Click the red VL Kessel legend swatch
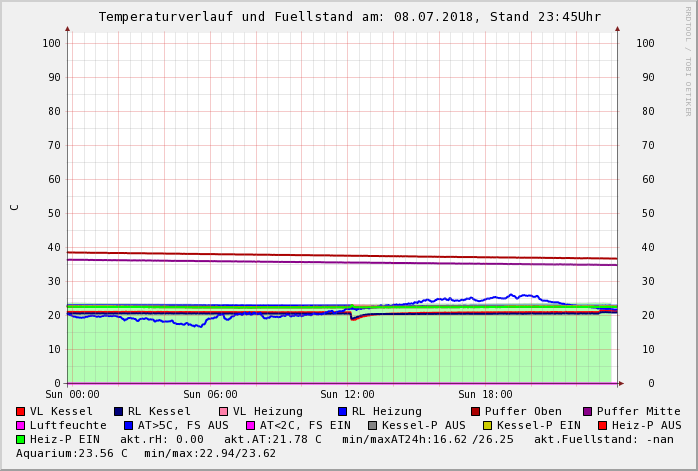The width and height of the screenshot is (698, 471). (x=21, y=411)
